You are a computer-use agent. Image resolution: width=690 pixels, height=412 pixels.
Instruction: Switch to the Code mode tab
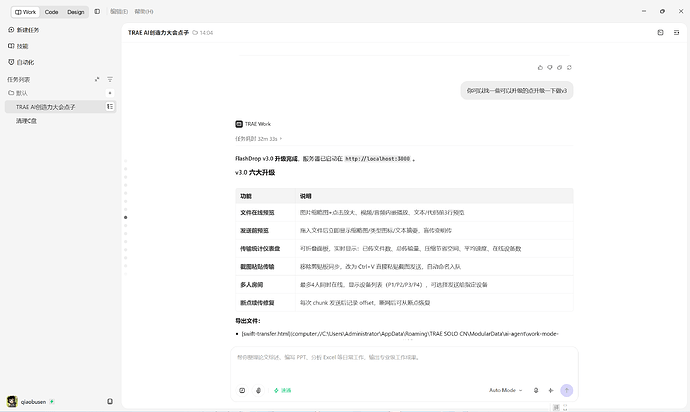pyautogui.click(x=51, y=12)
